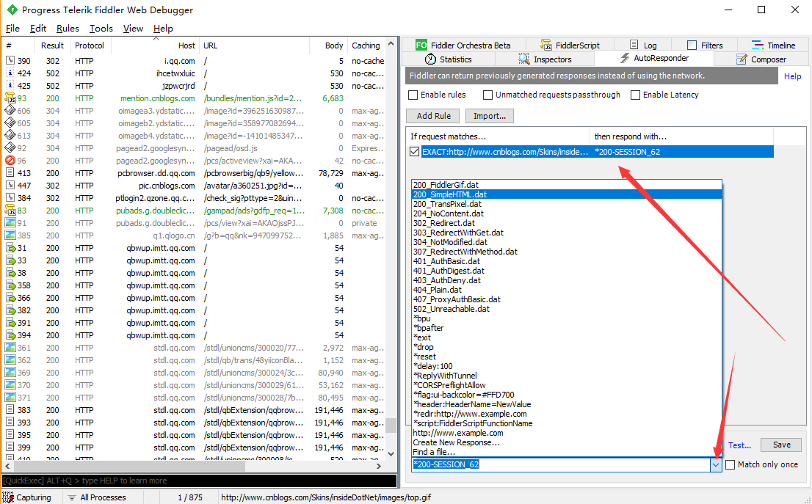Image resolution: width=812 pixels, height=504 pixels.
Task: Click the All Processes filter icon
Action: click(x=72, y=497)
